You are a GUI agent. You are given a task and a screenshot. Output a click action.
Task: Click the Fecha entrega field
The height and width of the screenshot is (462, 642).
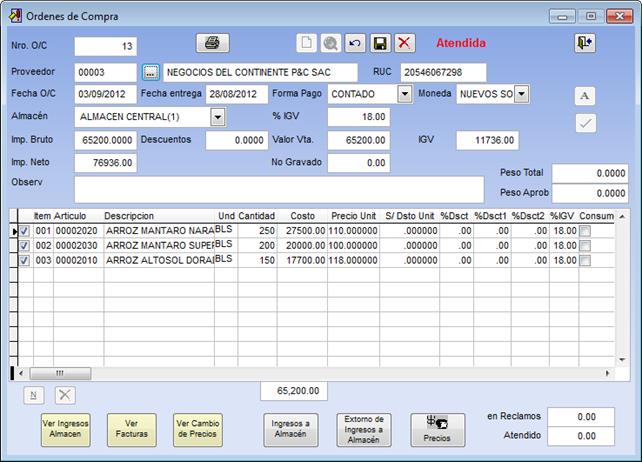tap(237, 94)
